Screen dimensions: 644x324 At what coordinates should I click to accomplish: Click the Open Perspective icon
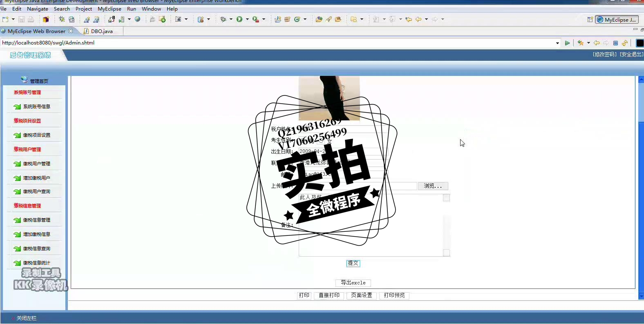click(590, 20)
